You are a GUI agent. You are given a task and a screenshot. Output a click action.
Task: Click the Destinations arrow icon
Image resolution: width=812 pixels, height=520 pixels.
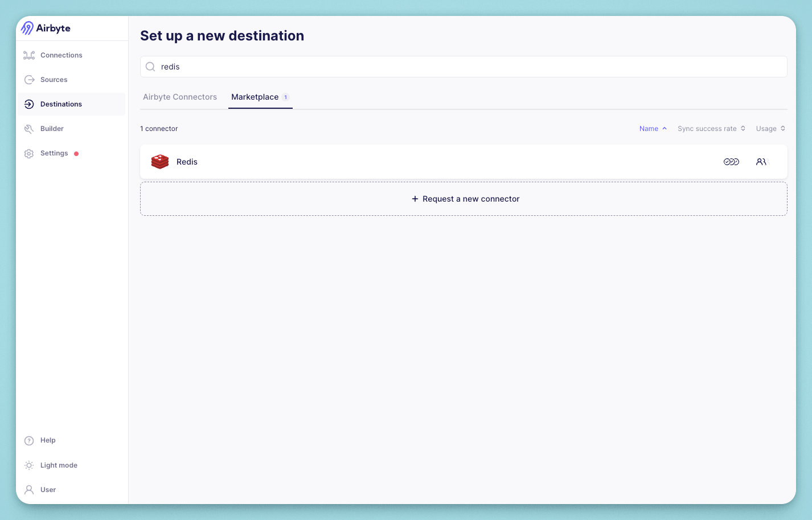(29, 104)
